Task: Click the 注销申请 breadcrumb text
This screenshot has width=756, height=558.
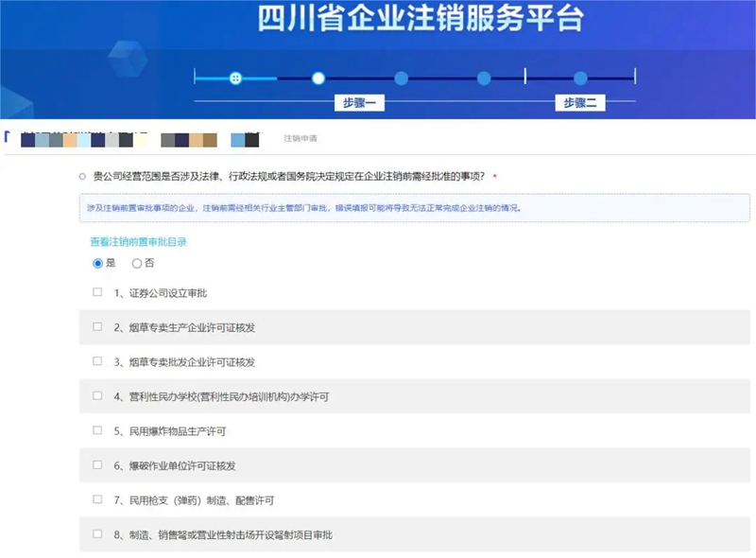Action: [301, 138]
